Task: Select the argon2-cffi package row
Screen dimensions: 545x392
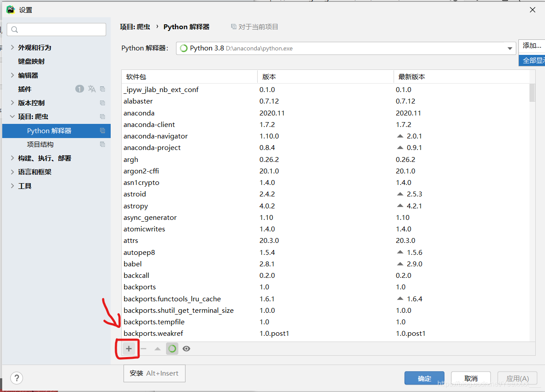Action: pos(325,171)
